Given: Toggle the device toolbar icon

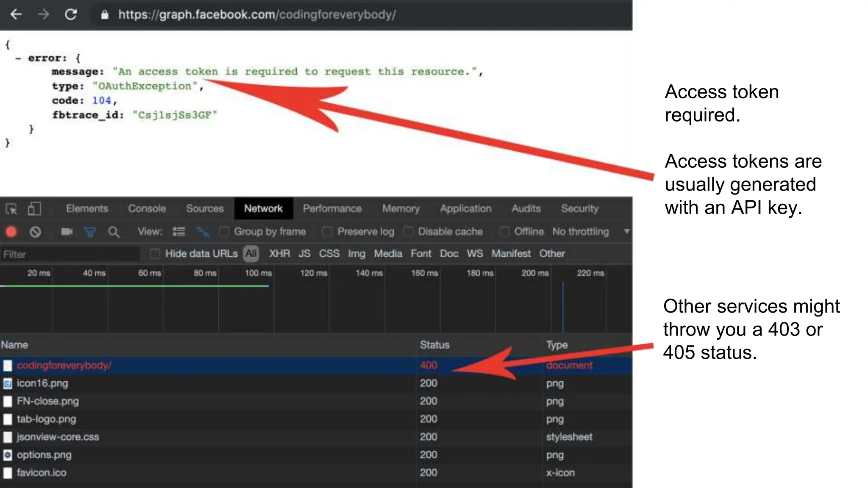Looking at the screenshot, I should 34,209.
